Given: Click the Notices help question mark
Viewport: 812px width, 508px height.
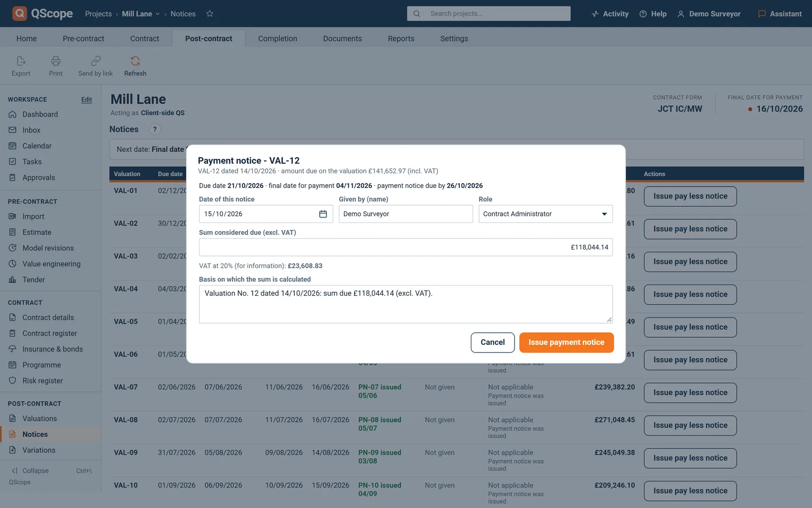Looking at the screenshot, I should [155, 129].
